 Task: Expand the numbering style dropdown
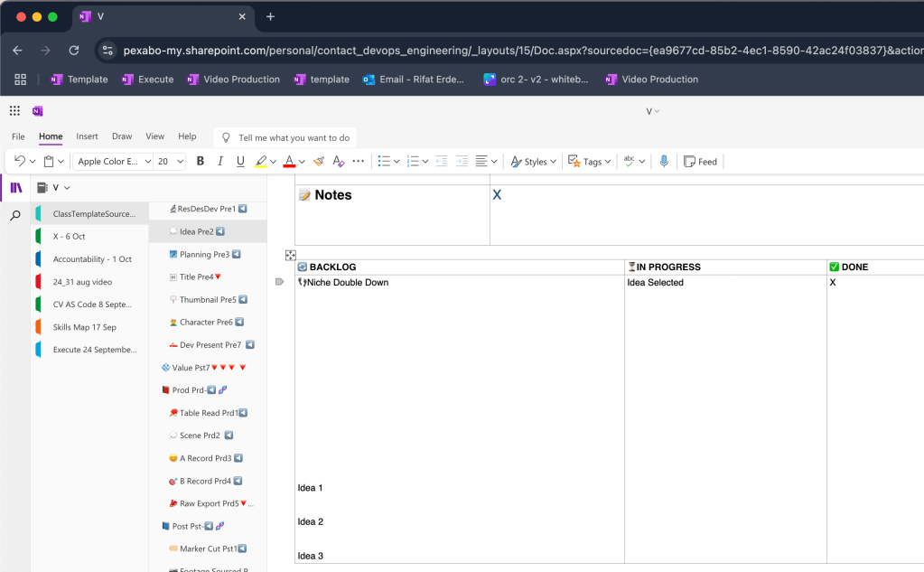click(425, 162)
